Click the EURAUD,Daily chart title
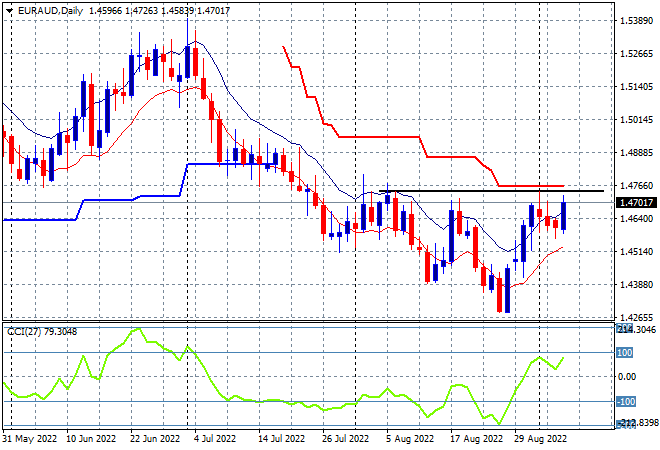This screenshot has height=450, width=660. (x=51, y=11)
